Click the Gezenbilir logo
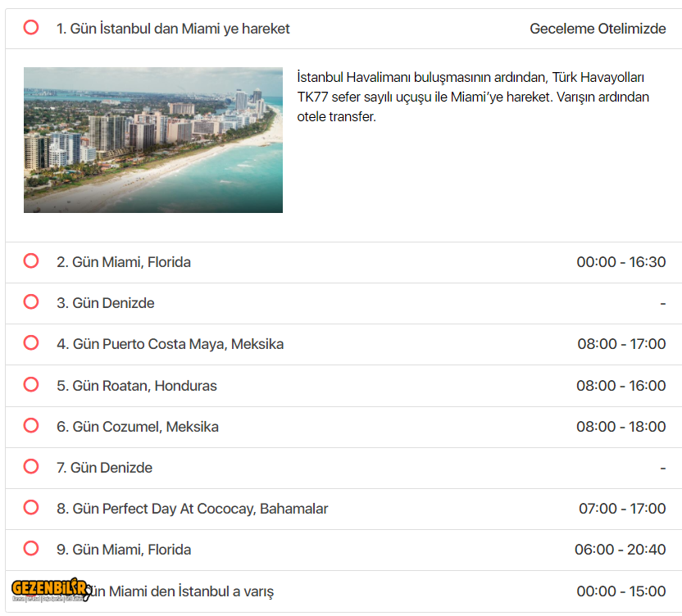The width and height of the screenshot is (682, 616). pos(49,590)
